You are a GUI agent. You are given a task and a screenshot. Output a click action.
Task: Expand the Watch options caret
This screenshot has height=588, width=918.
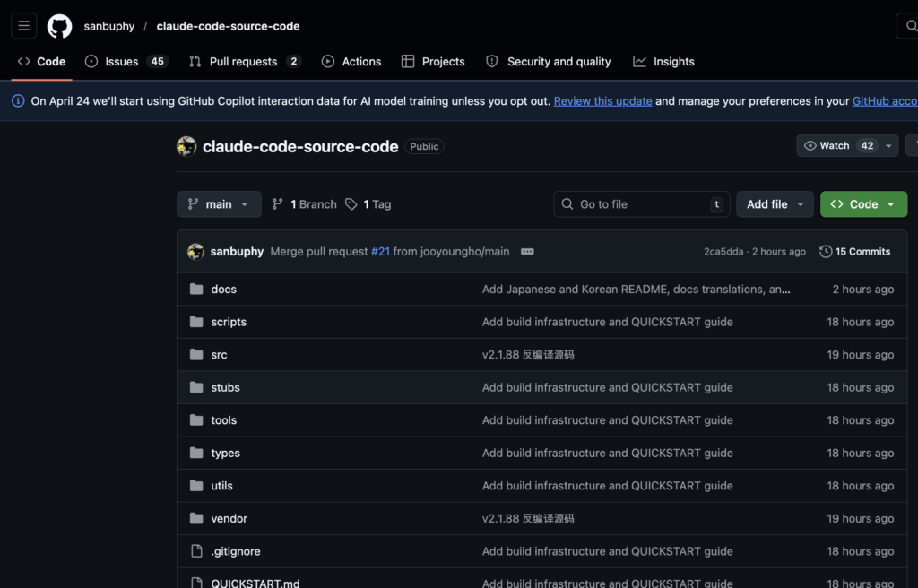click(888, 146)
